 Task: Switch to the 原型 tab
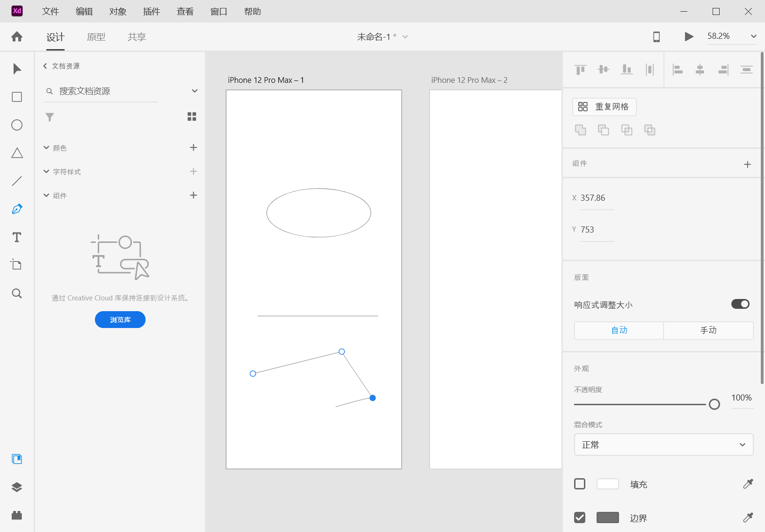click(96, 36)
